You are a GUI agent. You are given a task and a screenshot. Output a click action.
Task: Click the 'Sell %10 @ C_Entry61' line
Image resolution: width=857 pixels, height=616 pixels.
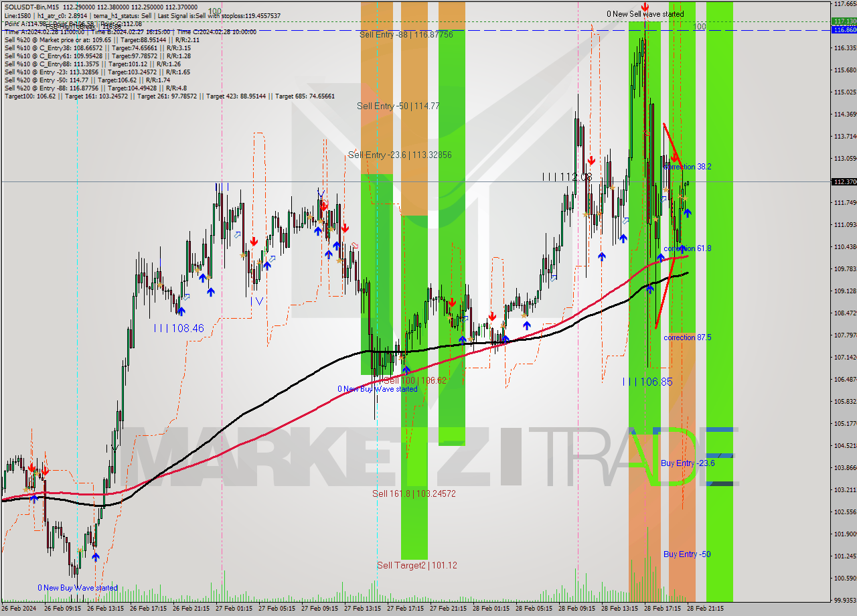click(x=98, y=56)
